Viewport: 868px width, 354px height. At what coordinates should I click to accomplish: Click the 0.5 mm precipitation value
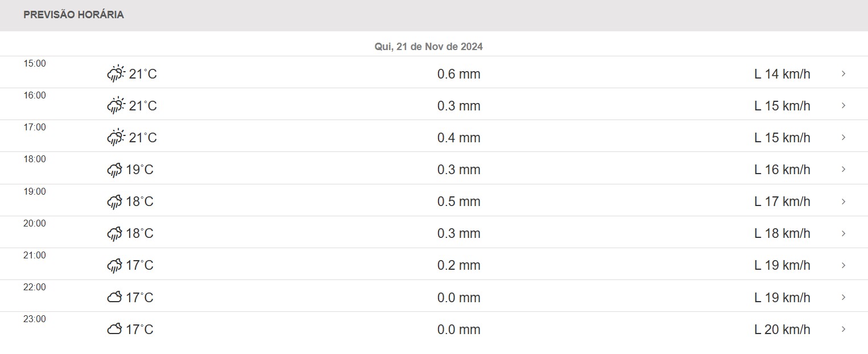coord(458,201)
